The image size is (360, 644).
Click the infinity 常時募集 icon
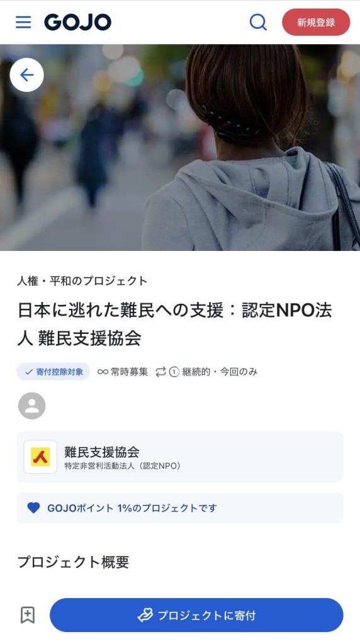pos(103,372)
